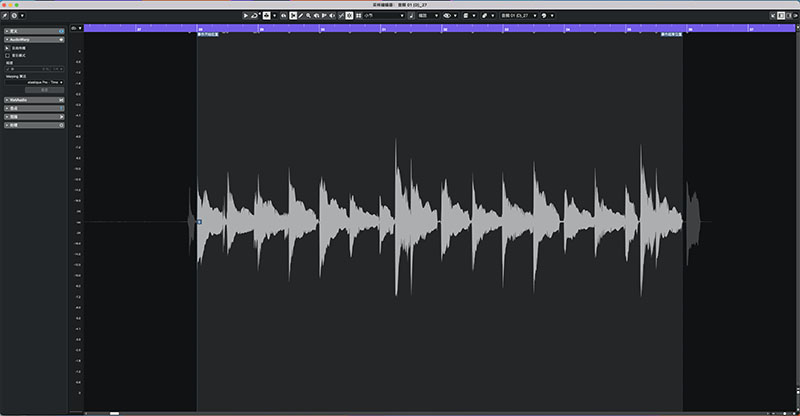This screenshot has width=800, height=416.
Task: Click the undo history icon in toolbar
Action: tap(544, 16)
